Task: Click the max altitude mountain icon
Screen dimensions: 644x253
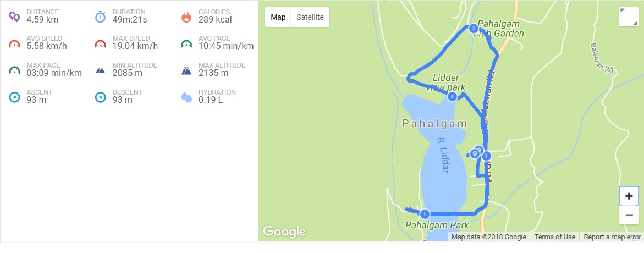Action: coord(186,70)
